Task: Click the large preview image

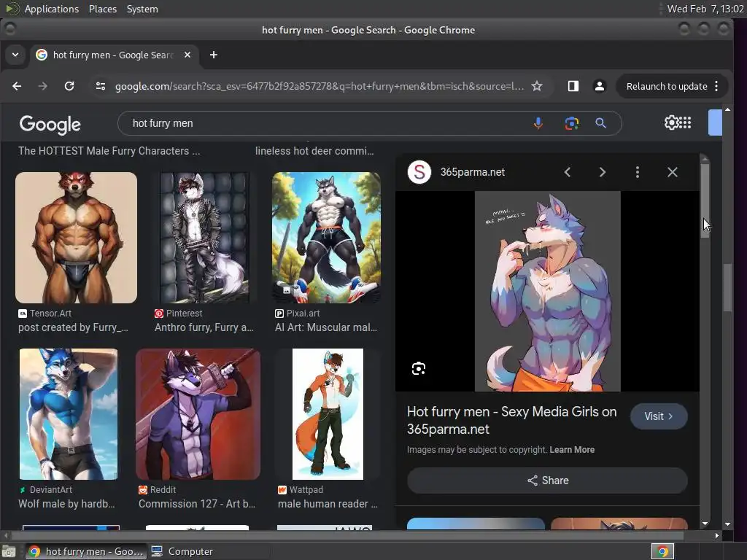Action: point(547,292)
